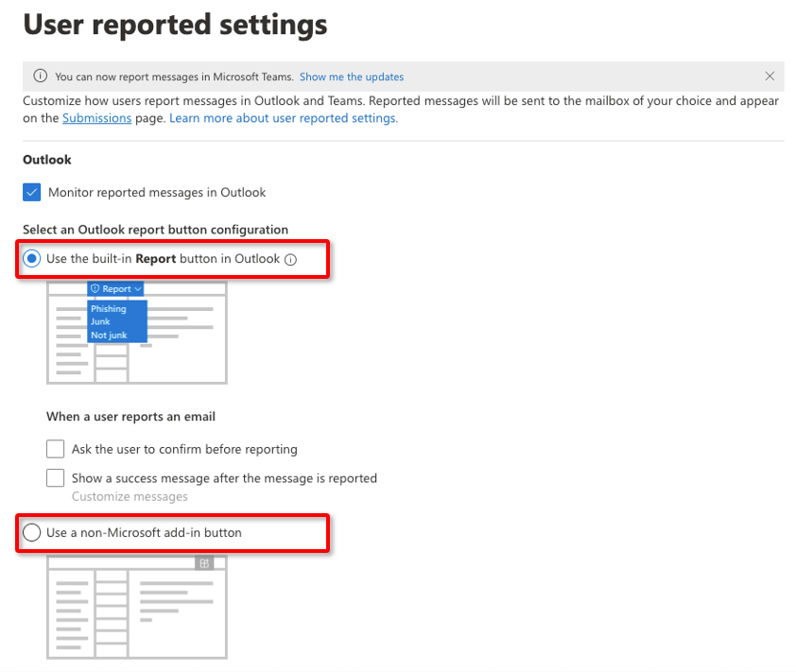Select 'Use the built-in Report button in Outlook'
Screen dimensions: 796x672
32,259
